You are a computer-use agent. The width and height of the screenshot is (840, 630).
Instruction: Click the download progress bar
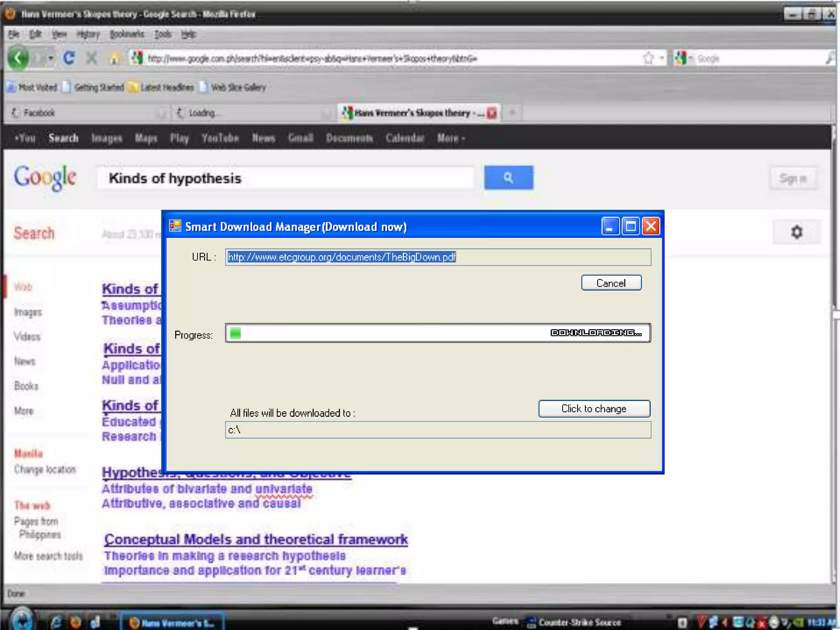tap(437, 333)
